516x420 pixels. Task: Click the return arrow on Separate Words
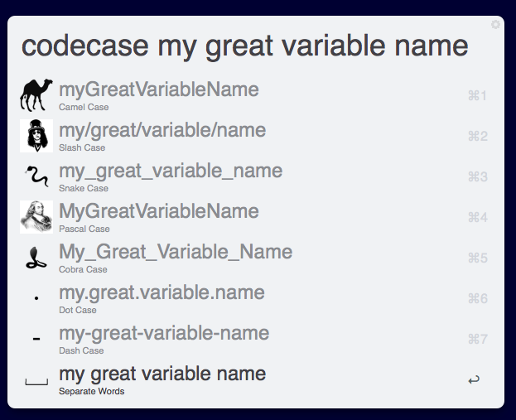pos(474,380)
